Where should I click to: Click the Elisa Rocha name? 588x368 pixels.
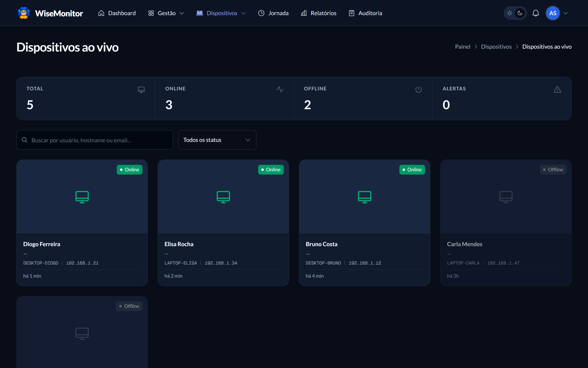[179, 244]
